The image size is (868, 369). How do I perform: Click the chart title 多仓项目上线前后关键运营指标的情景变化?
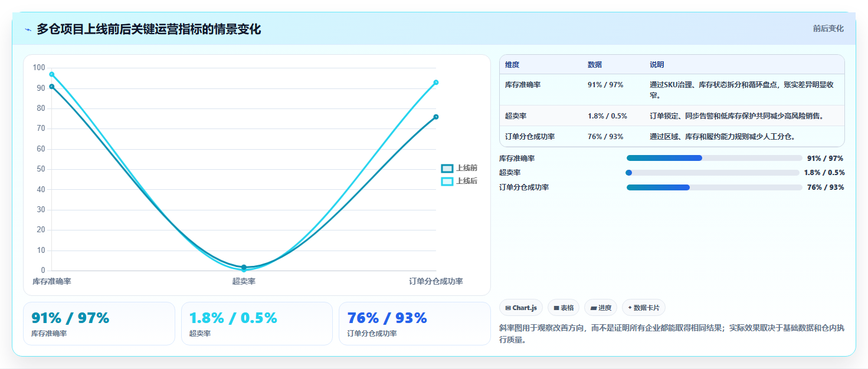(149, 29)
